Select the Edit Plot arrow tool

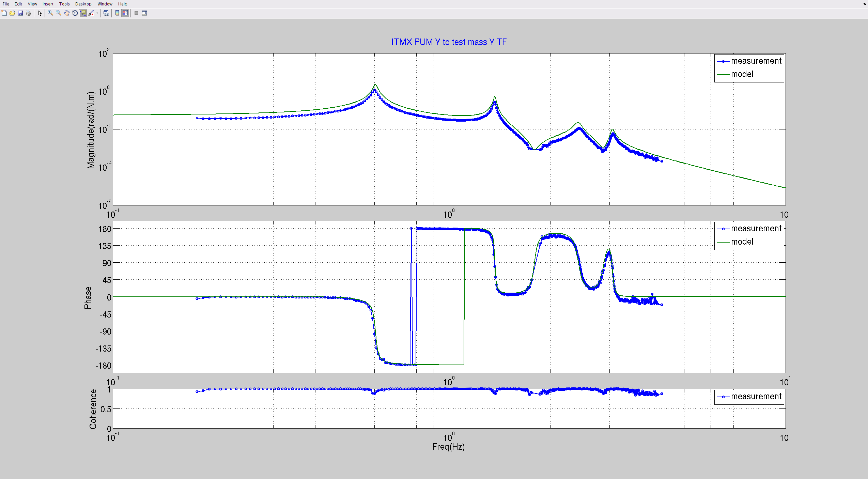coord(40,13)
